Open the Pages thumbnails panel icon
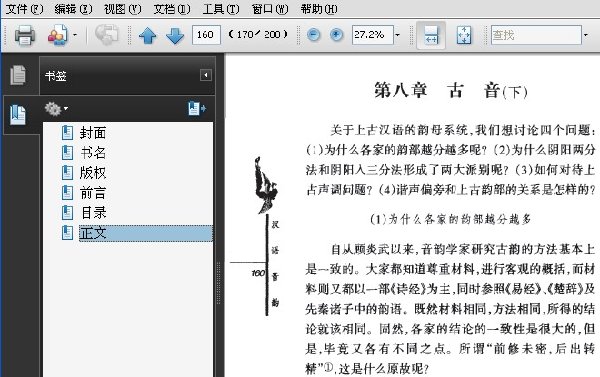Viewport: 600px width, 377px height. (18, 75)
